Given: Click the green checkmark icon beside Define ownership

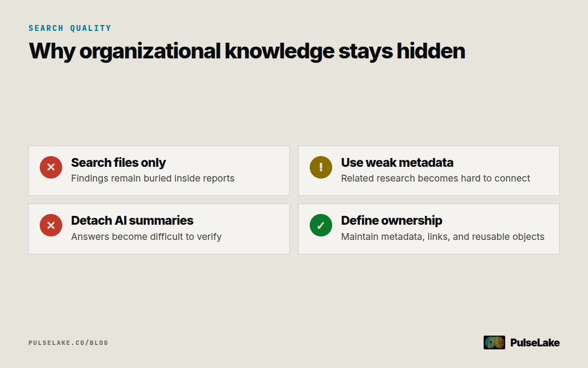Looking at the screenshot, I should (x=321, y=225).
